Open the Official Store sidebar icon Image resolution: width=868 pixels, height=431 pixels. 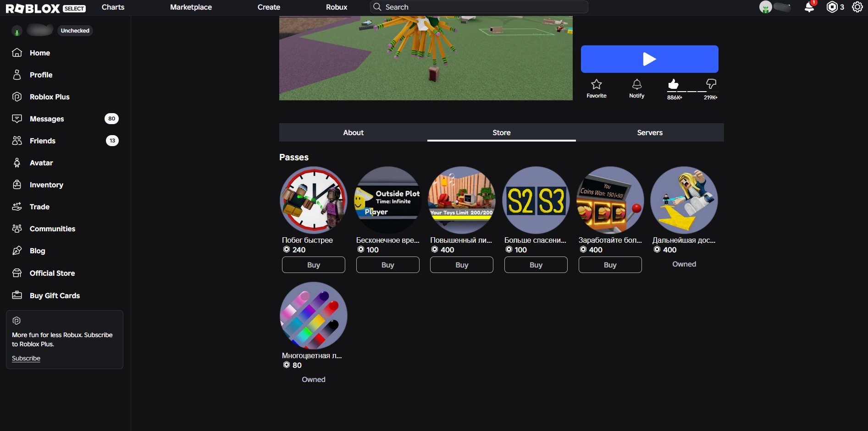click(x=17, y=273)
